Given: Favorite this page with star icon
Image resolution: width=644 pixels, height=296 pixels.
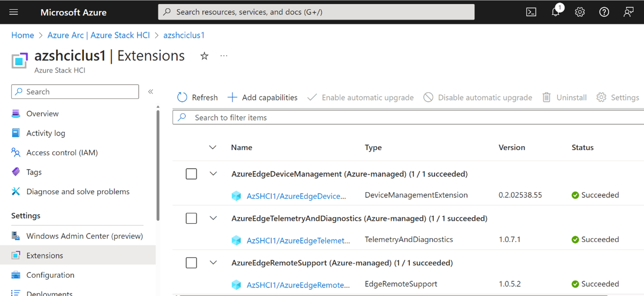Looking at the screenshot, I should click(204, 56).
